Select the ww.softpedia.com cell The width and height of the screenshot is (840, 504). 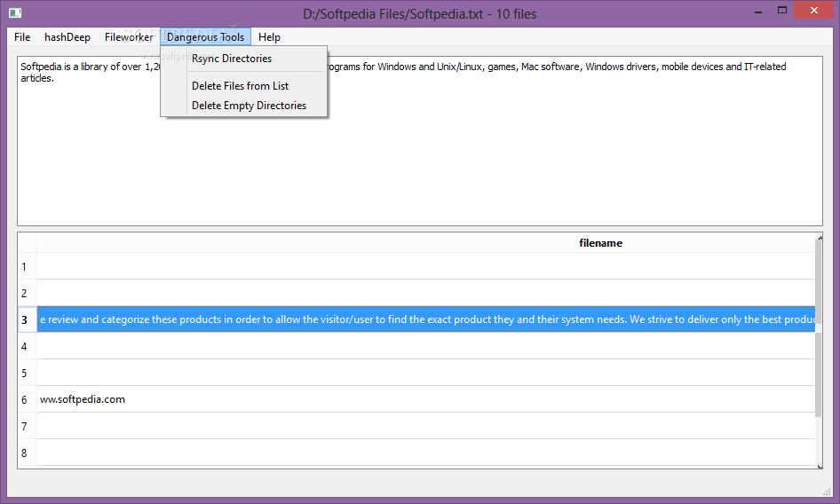(x=426, y=399)
